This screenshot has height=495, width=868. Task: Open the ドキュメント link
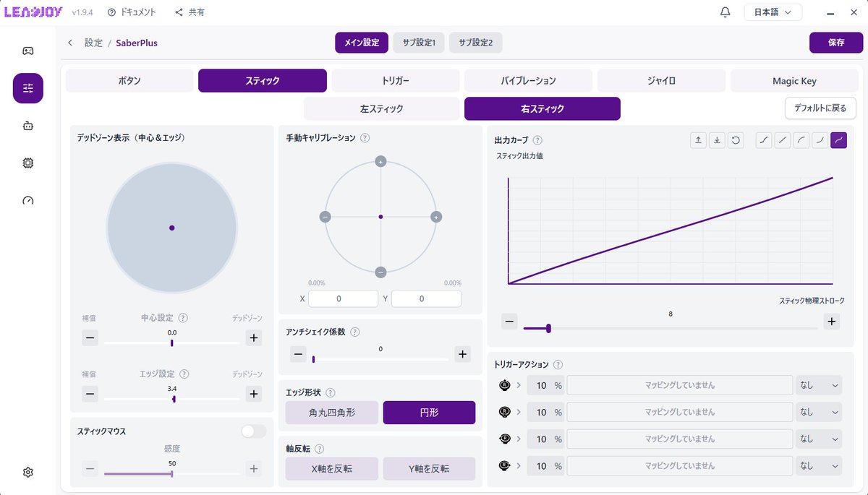(x=132, y=12)
